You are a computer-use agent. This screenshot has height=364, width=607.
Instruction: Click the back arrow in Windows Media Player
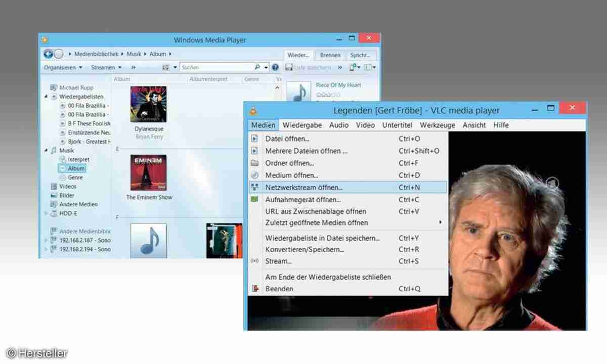tap(49, 54)
